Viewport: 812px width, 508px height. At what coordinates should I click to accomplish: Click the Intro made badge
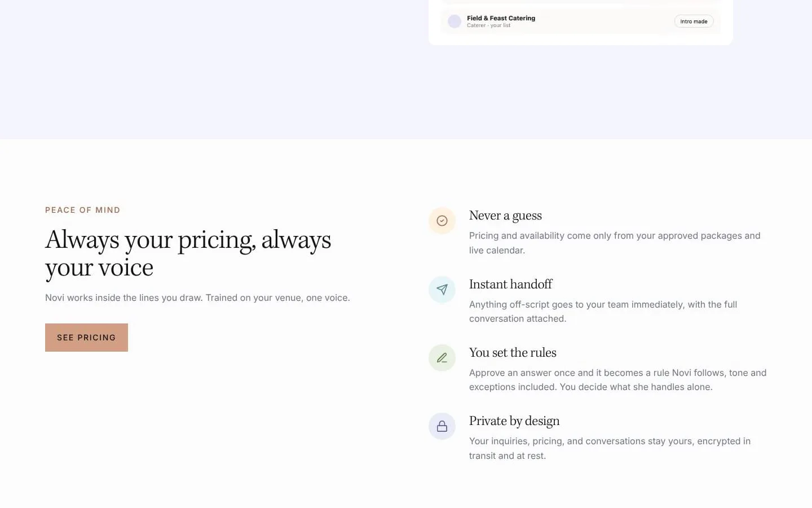tap(694, 21)
